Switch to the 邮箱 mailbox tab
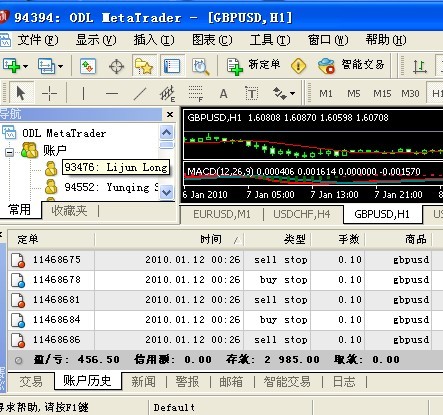Screen dimensions: 443x415 tap(231, 382)
